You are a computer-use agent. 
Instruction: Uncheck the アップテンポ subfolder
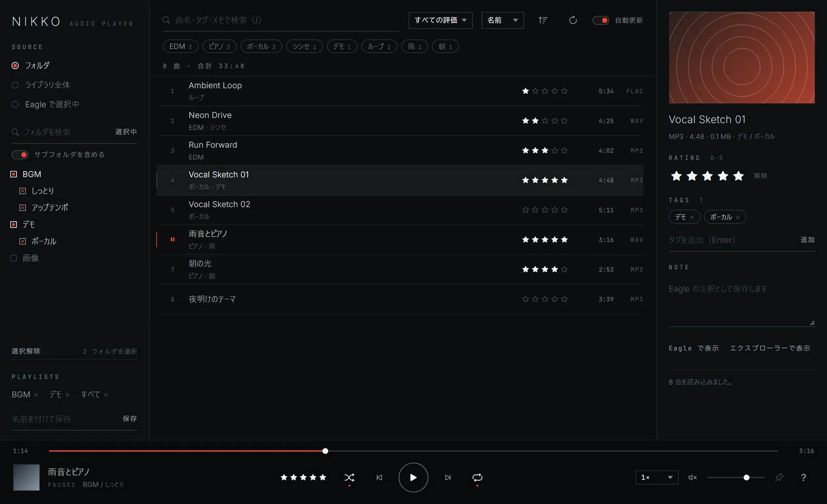[x=23, y=208]
